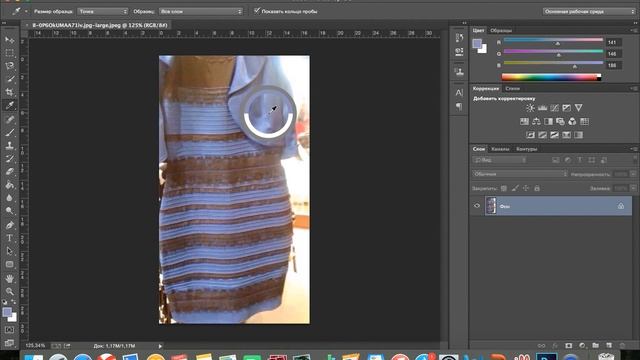Click the B channel slider
This screenshot has width=640, height=360.
pos(553,64)
